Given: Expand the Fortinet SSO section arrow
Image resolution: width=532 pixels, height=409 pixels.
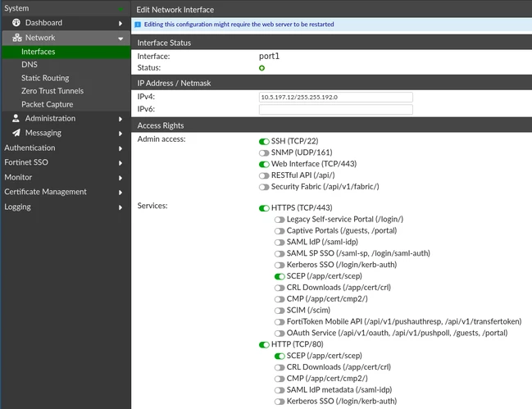Looking at the screenshot, I should 120,163.
